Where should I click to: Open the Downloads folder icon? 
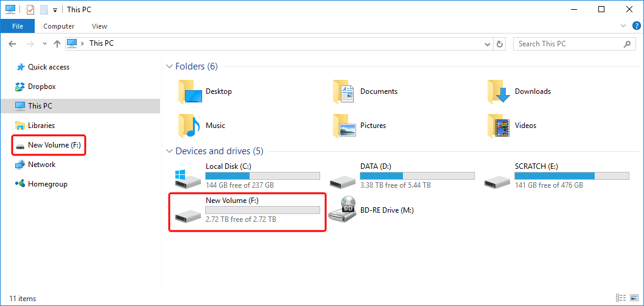click(499, 91)
